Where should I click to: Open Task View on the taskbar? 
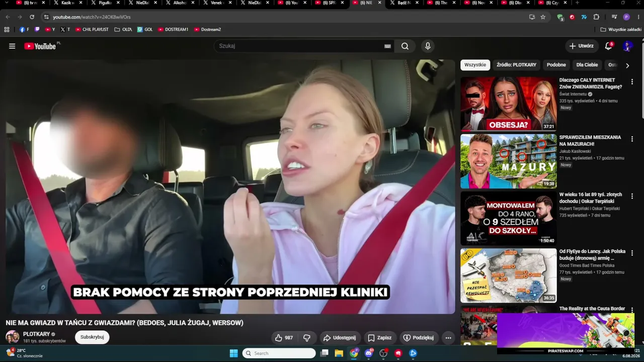pyautogui.click(x=325, y=353)
